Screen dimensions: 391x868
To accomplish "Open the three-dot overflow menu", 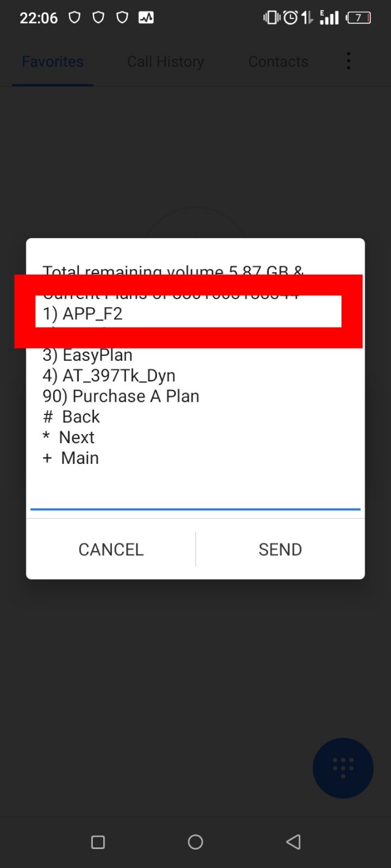I will click(348, 61).
